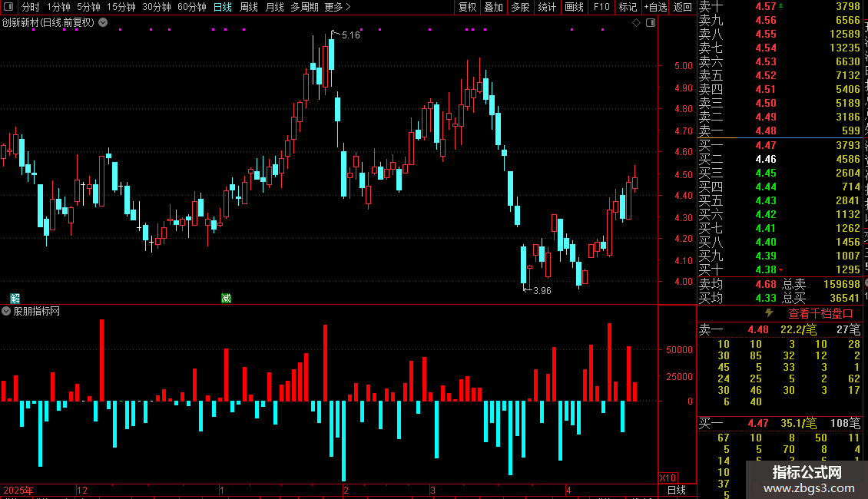Select the 60分钟 period

coord(191,7)
